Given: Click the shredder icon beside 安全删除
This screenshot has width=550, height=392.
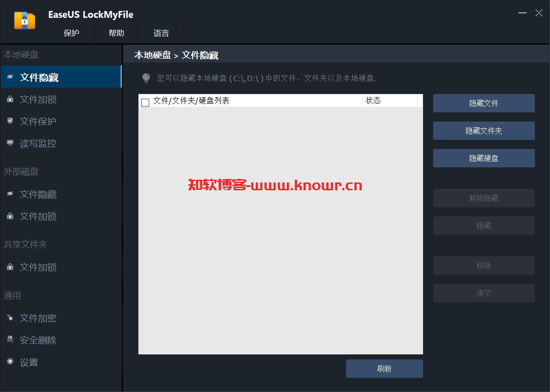Looking at the screenshot, I should [x=10, y=340].
